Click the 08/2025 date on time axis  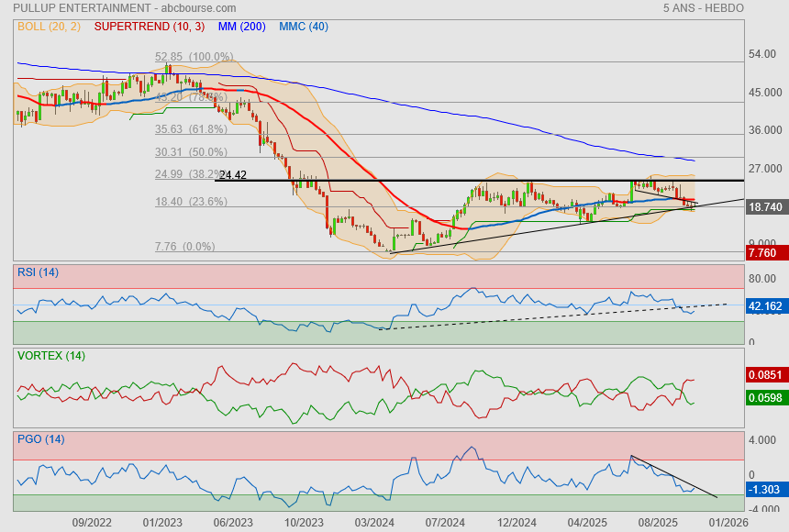[x=657, y=522]
